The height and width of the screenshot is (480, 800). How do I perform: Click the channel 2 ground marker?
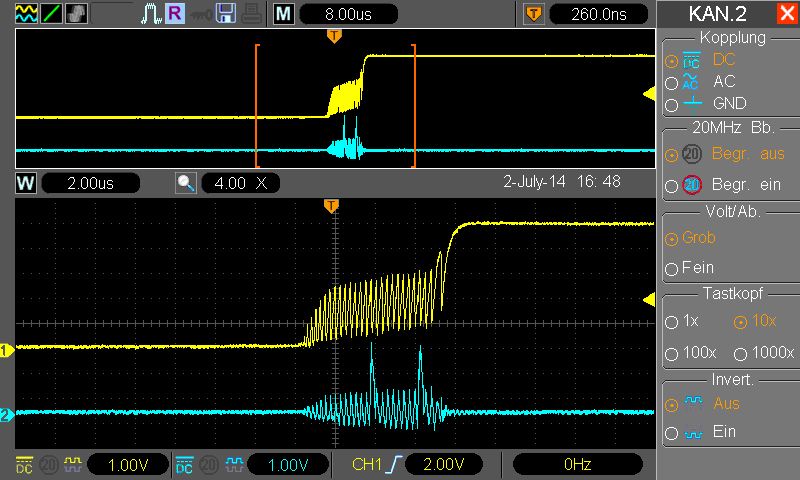7,415
